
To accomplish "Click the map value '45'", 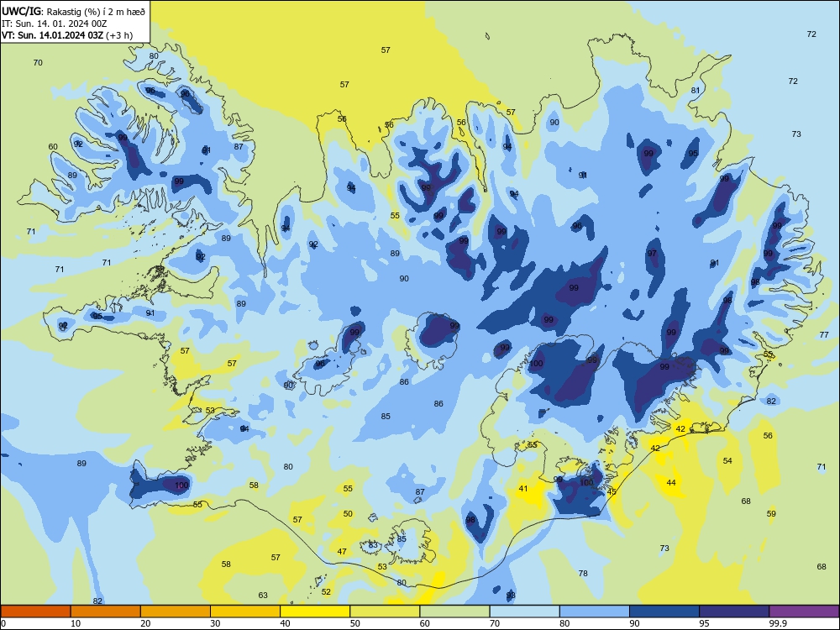I will pos(612,491).
